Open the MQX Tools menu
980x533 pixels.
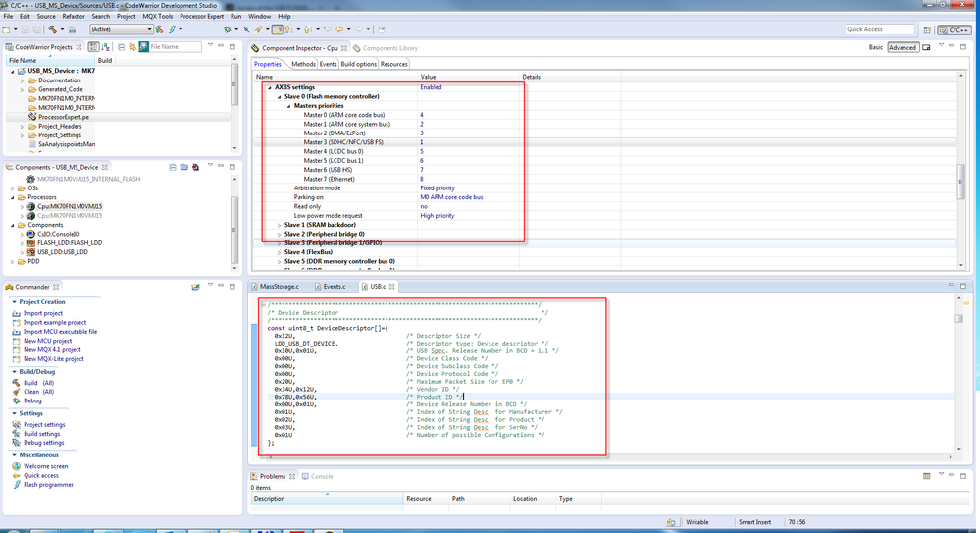[158, 17]
